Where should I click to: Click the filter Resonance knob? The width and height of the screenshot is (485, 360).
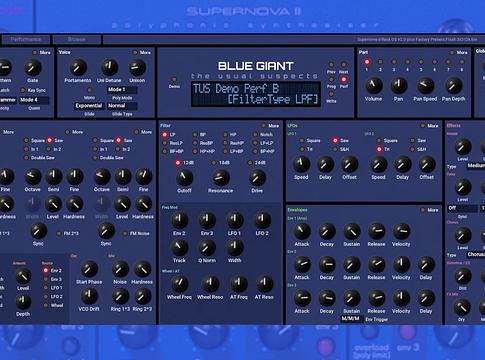(221, 177)
